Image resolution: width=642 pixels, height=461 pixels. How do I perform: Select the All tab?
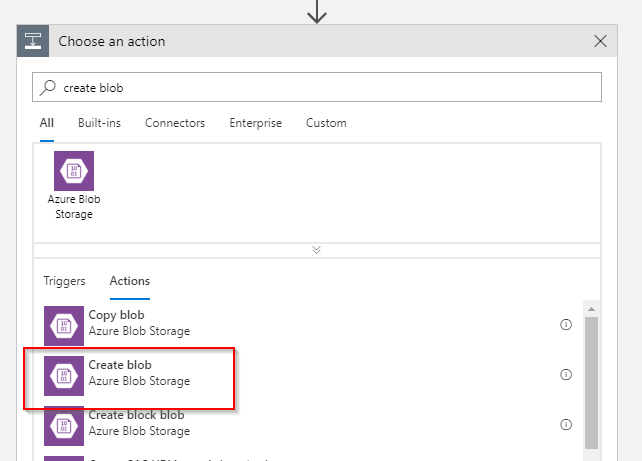[x=47, y=123]
